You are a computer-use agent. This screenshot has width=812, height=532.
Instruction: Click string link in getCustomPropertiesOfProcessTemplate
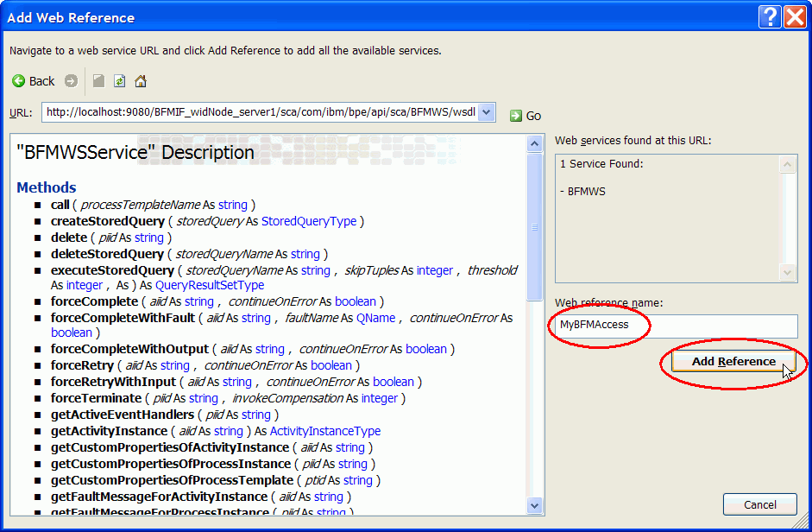pyautogui.click(x=357, y=480)
